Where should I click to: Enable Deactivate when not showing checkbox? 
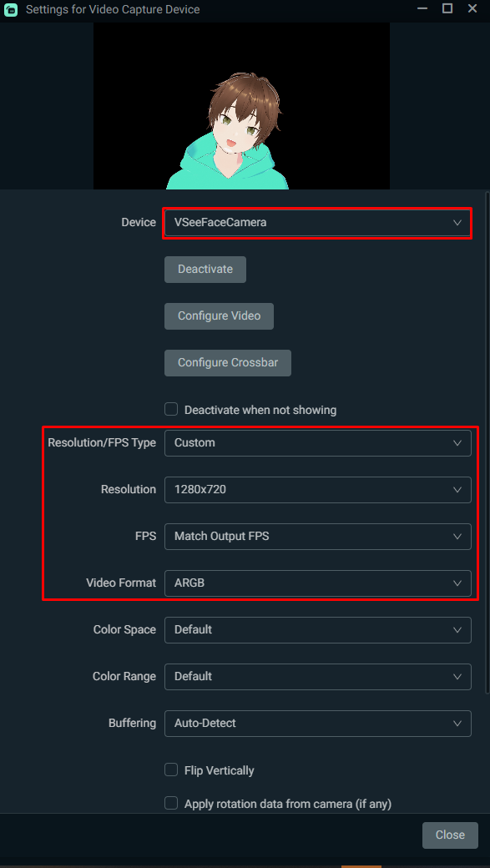(x=171, y=410)
